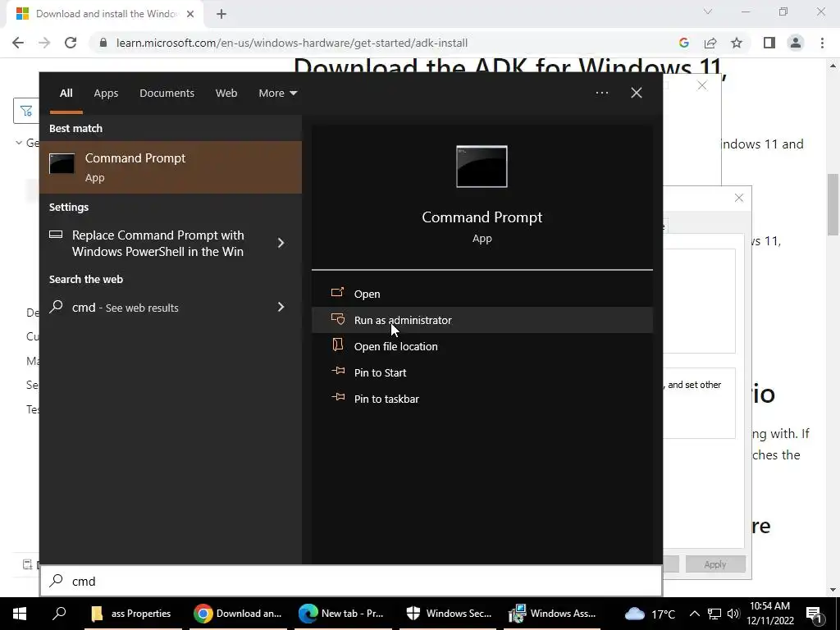840x630 pixels.
Task: Click the volume speaker tray icon
Action: coord(733,614)
